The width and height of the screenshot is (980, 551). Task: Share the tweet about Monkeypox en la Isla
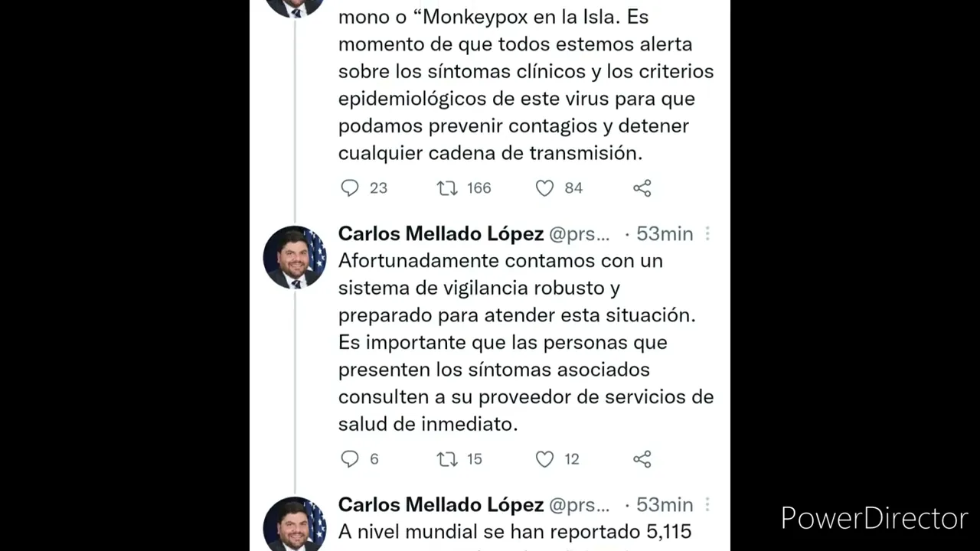click(x=642, y=188)
